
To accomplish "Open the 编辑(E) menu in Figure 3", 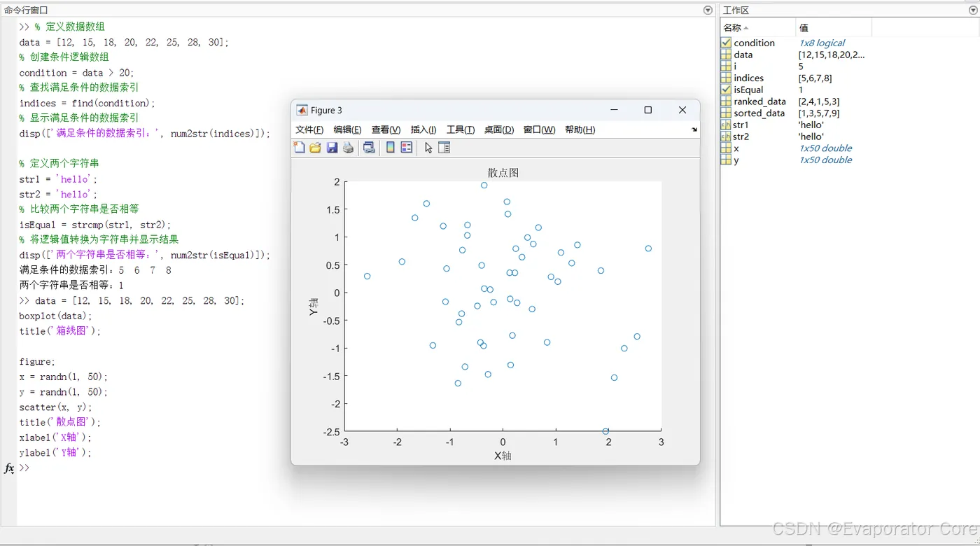I will (x=347, y=129).
